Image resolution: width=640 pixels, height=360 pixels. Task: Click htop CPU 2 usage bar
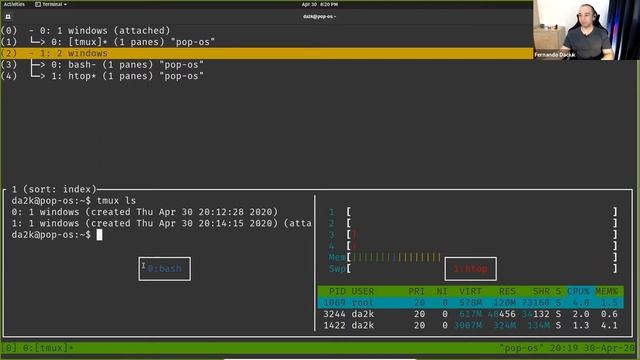coord(482,223)
